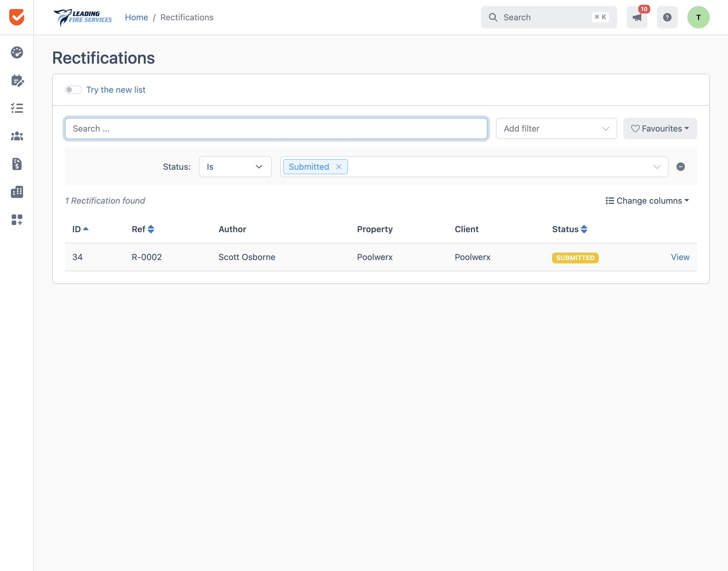Open the checklist tasks icon in sidebar
Image resolution: width=728 pixels, height=571 pixels.
(x=17, y=108)
